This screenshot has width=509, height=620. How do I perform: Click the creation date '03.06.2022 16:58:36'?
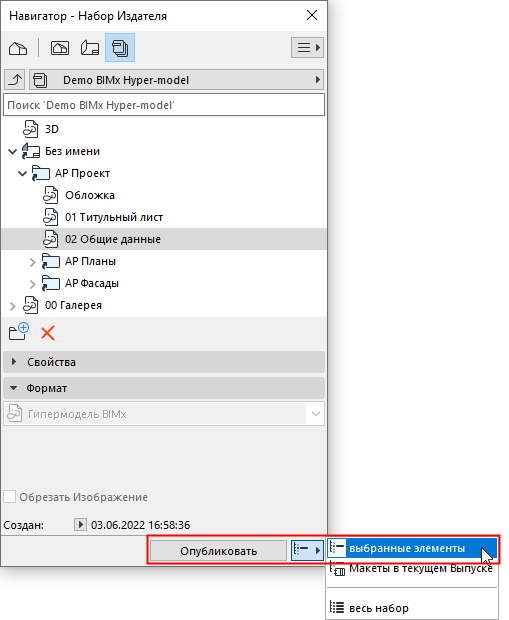pos(140,525)
